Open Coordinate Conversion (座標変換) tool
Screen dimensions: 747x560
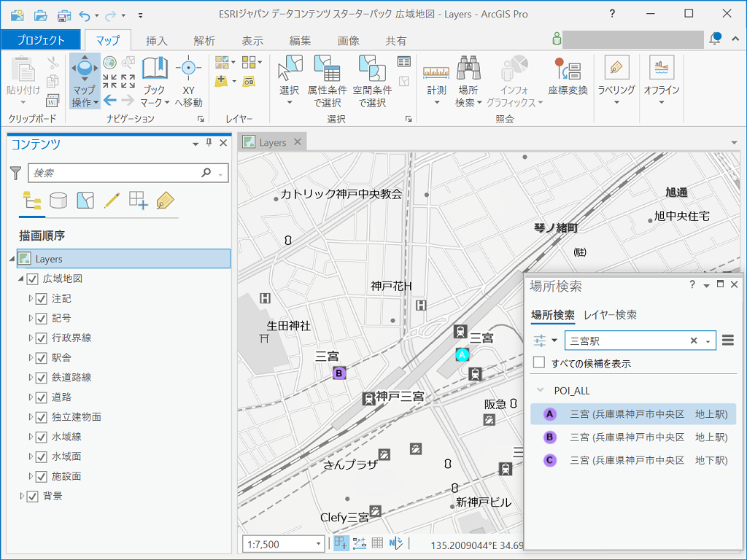(568, 76)
